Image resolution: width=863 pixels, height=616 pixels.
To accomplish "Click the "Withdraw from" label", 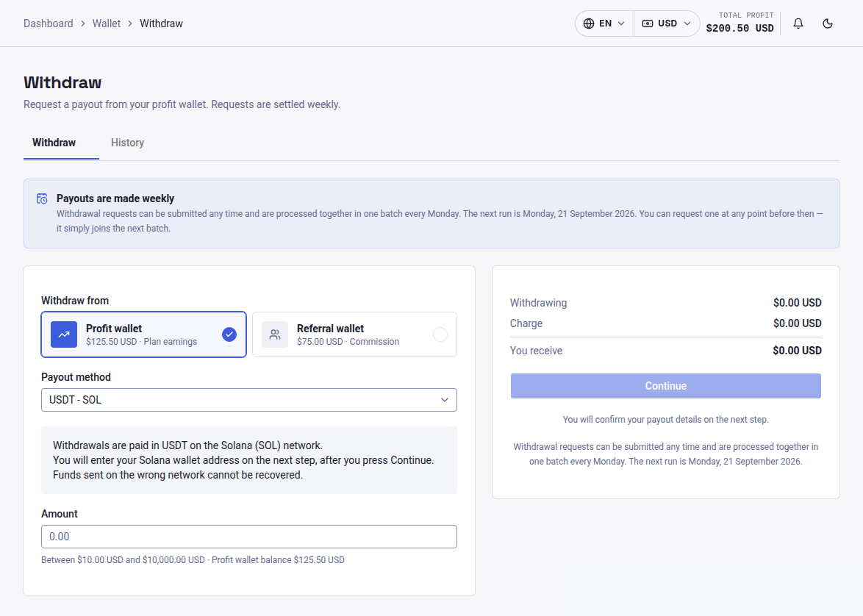I will [75, 301].
